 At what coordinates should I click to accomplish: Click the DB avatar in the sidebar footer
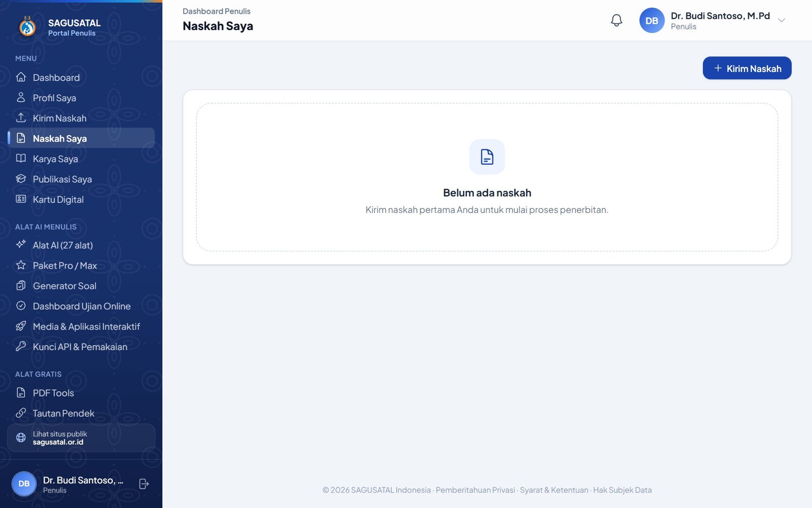[x=24, y=484]
